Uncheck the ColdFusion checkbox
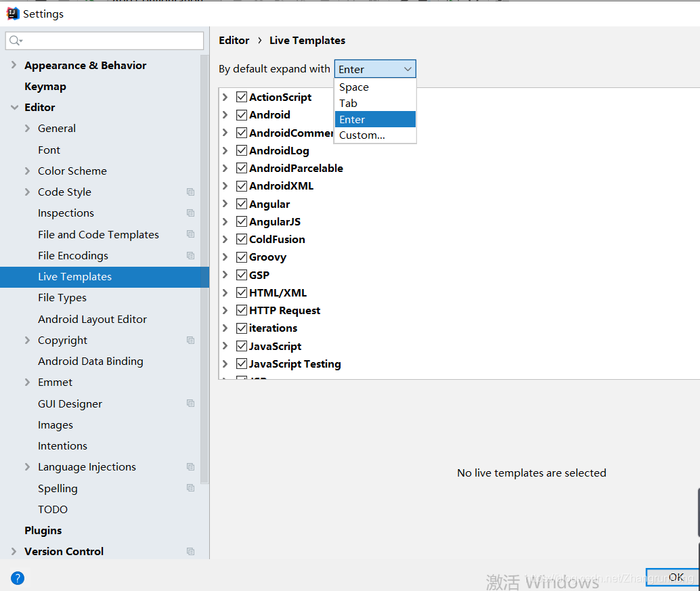Viewport: 700px width, 591px height. click(x=242, y=239)
